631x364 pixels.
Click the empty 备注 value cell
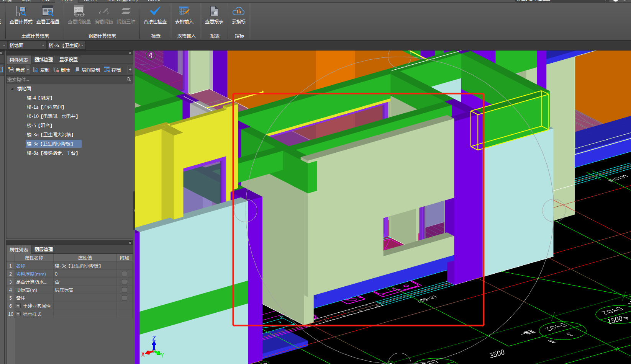(85, 298)
